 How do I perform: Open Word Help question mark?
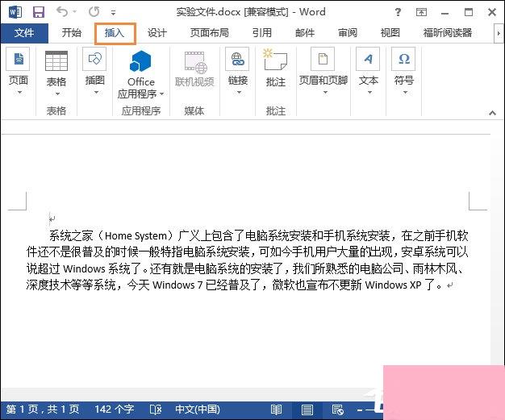tap(398, 12)
